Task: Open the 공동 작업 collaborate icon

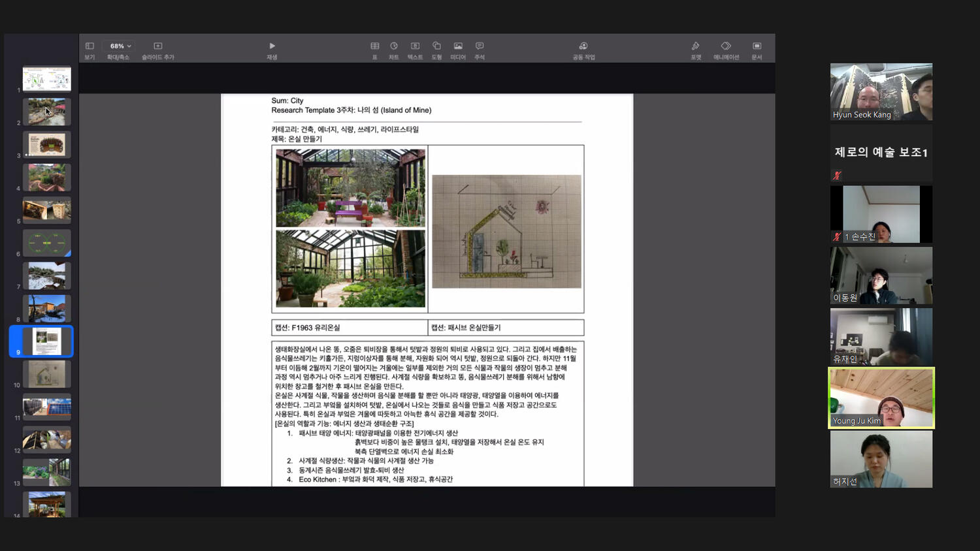Action: coord(583,46)
